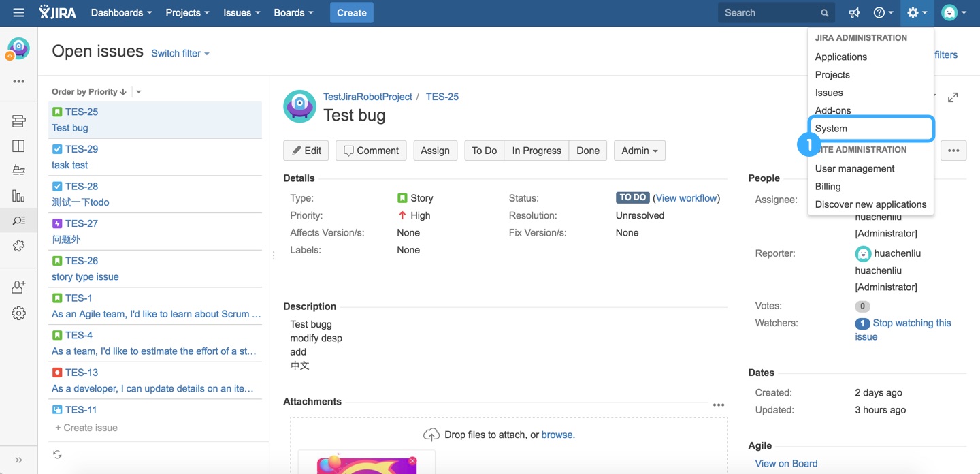Open the View workflow link
Viewport: 980px width, 474px height.
click(x=687, y=198)
